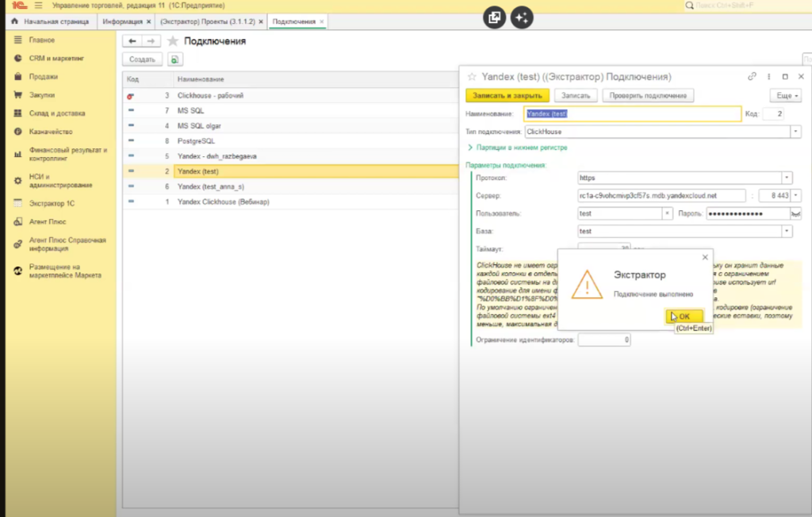The image size is (812, 517).
Task: Click the Проверить подключение button
Action: point(648,95)
